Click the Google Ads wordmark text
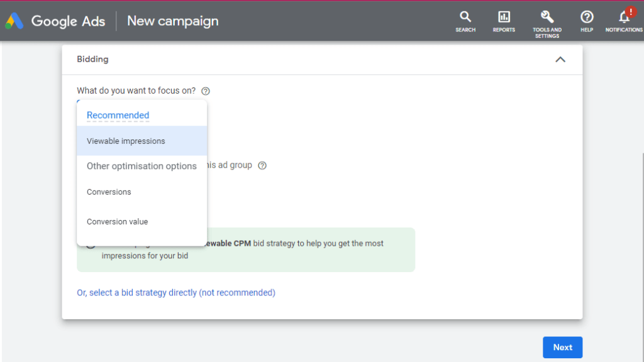Image resolution: width=644 pixels, height=362 pixels. [x=68, y=21]
